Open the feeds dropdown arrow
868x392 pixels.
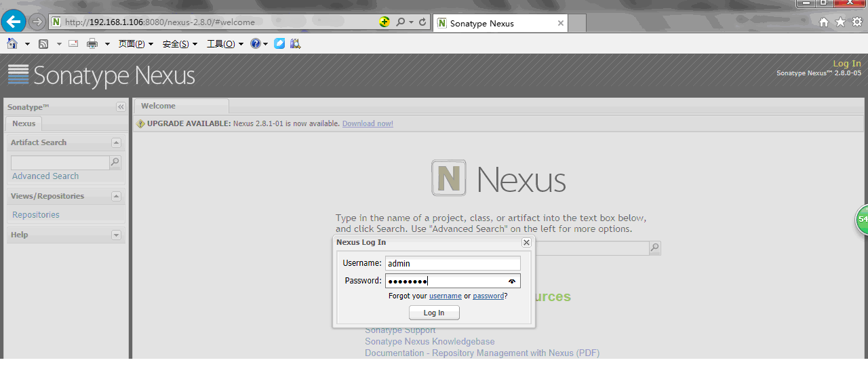[59, 44]
